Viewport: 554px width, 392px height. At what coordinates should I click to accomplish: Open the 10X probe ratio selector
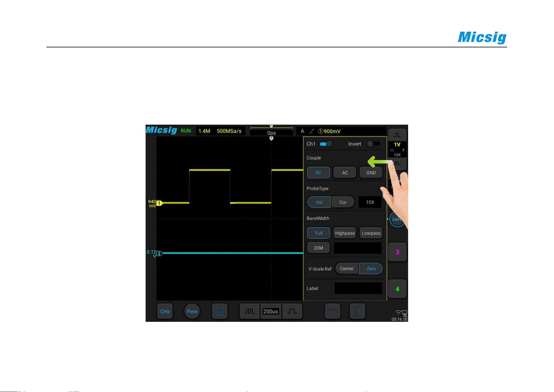point(370,202)
